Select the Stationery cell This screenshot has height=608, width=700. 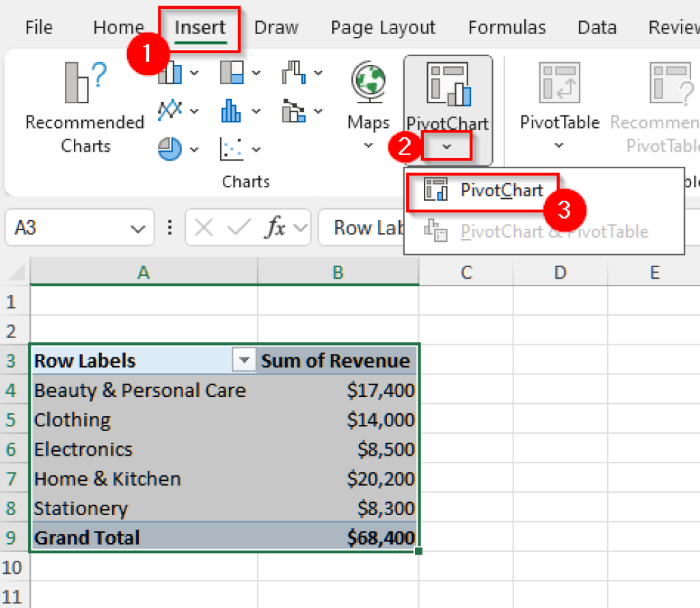pos(144,507)
